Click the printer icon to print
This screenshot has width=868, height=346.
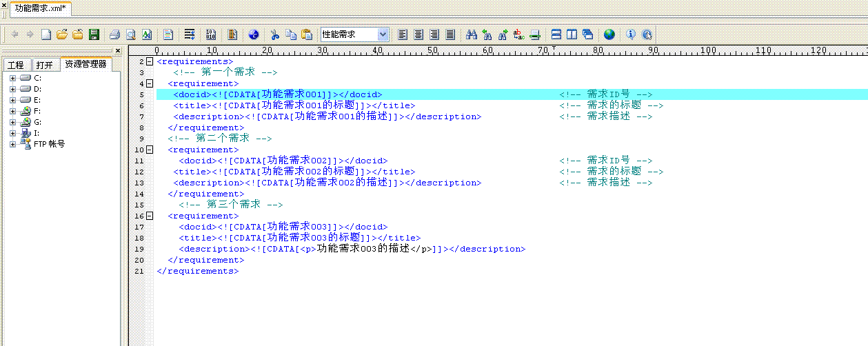(115, 34)
